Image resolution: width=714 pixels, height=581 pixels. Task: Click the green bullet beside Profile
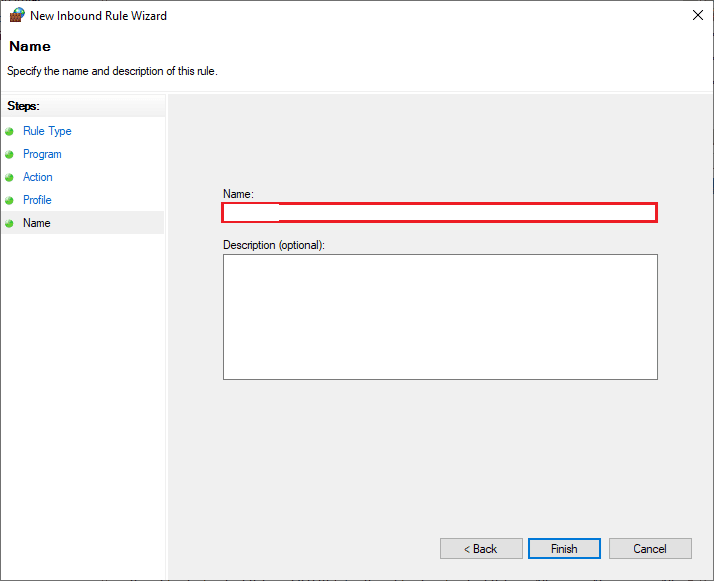[9, 200]
